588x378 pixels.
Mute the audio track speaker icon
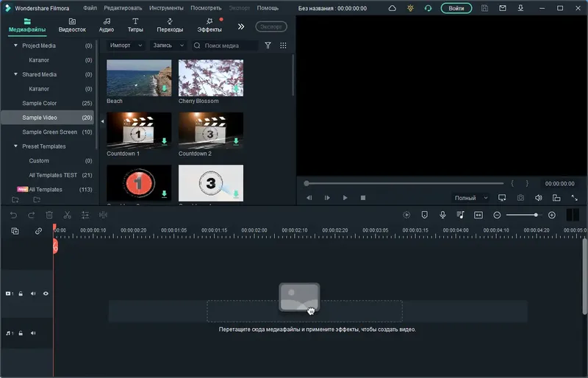[33, 333]
